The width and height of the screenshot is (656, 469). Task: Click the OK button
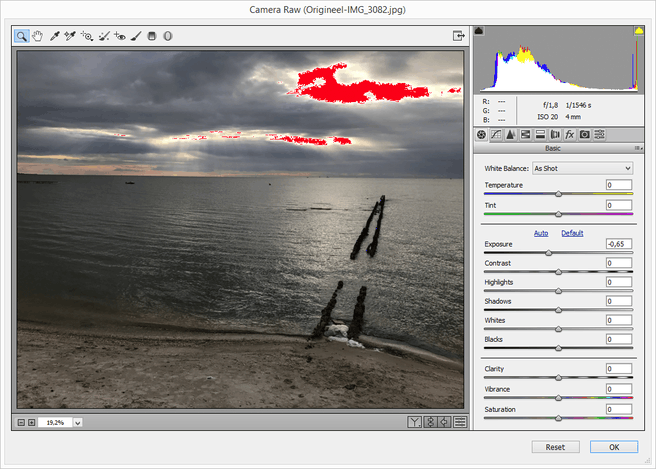(x=614, y=447)
